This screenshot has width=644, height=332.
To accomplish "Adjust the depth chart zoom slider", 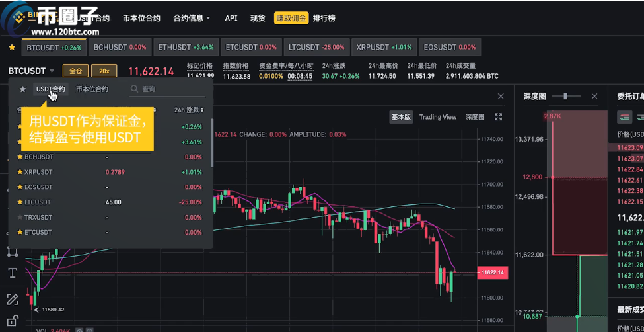I will (566, 97).
